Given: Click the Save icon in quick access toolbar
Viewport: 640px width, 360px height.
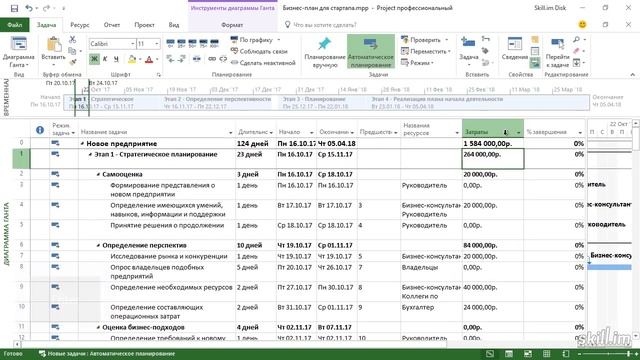Looking at the screenshot, I should click(x=14, y=8).
